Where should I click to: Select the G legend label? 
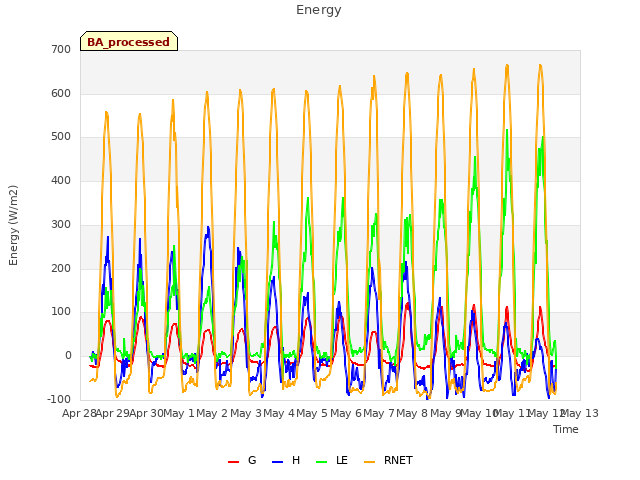pos(252,460)
